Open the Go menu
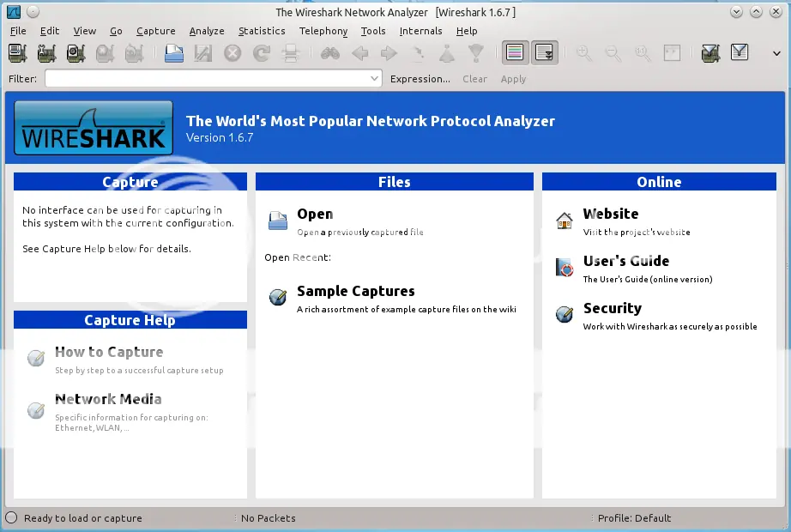Viewport: 791px width, 532px height. (116, 31)
